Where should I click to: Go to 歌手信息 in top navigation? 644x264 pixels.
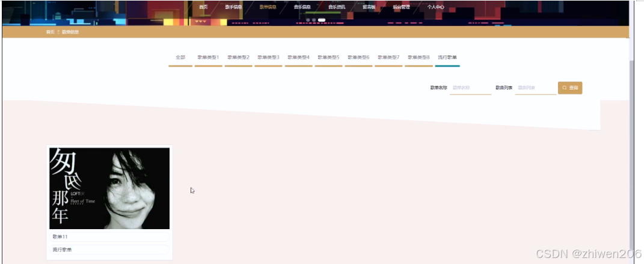(x=234, y=7)
